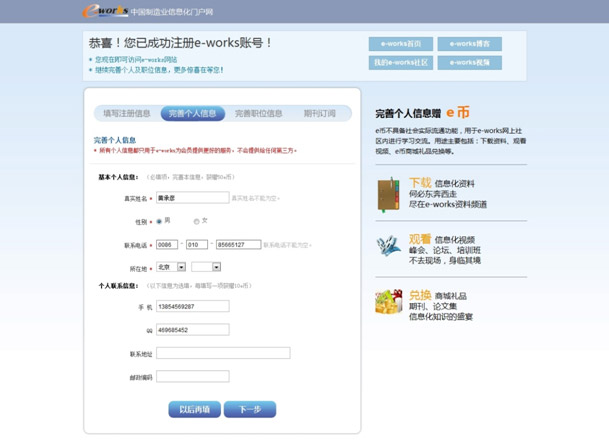The height and width of the screenshot is (440, 609).
Task: Focus the empty 联系地址 address field
Action: [x=223, y=353]
